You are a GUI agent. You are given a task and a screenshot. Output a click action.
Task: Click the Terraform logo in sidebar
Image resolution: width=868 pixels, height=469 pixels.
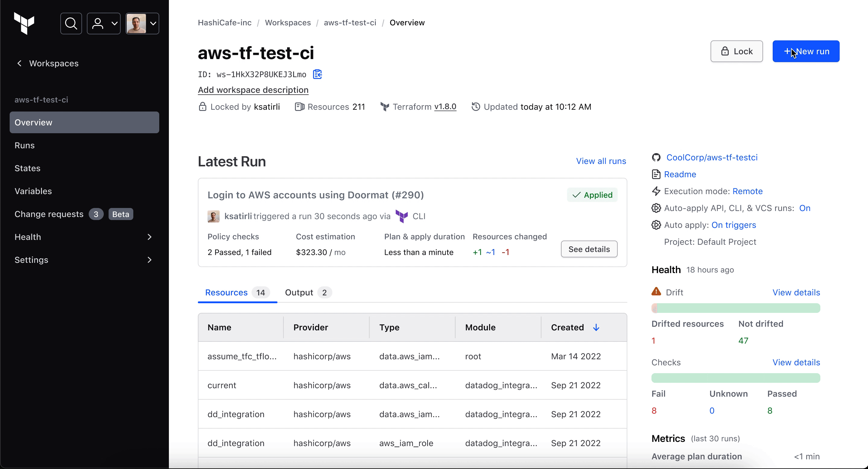[24, 23]
